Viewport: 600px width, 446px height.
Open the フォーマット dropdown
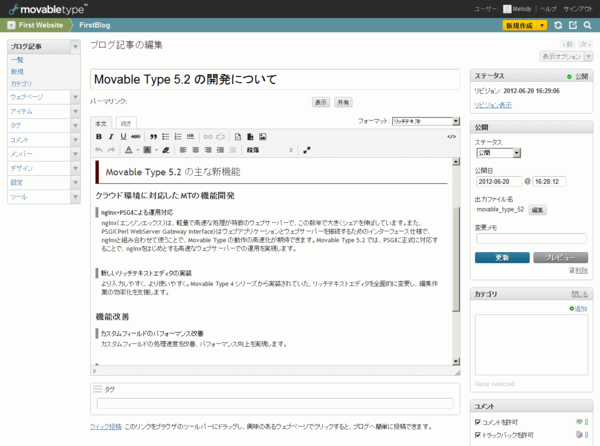tap(426, 121)
